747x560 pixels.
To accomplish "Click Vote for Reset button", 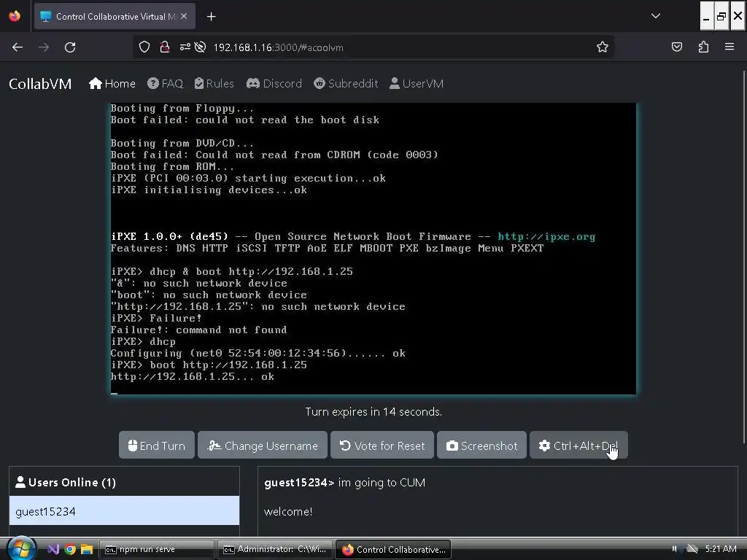I will 382,446.
